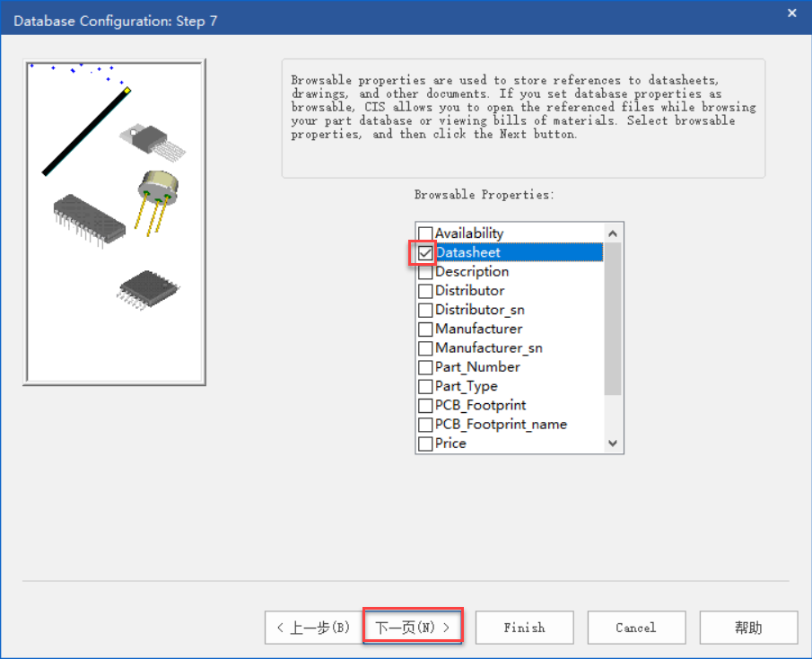Click the Finish button
This screenshot has height=659, width=812.
pyautogui.click(x=524, y=628)
